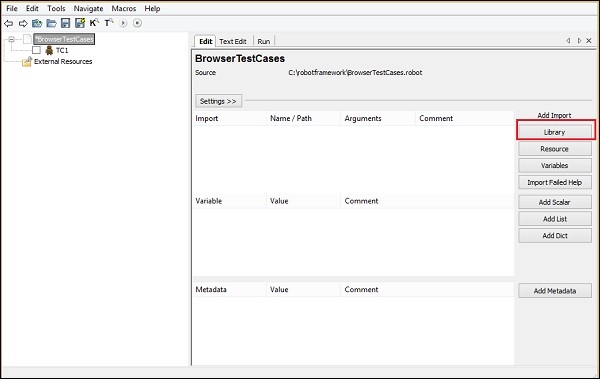The width and height of the screenshot is (600, 379).
Task: Switch to the Text Edit tab
Action: 233,41
